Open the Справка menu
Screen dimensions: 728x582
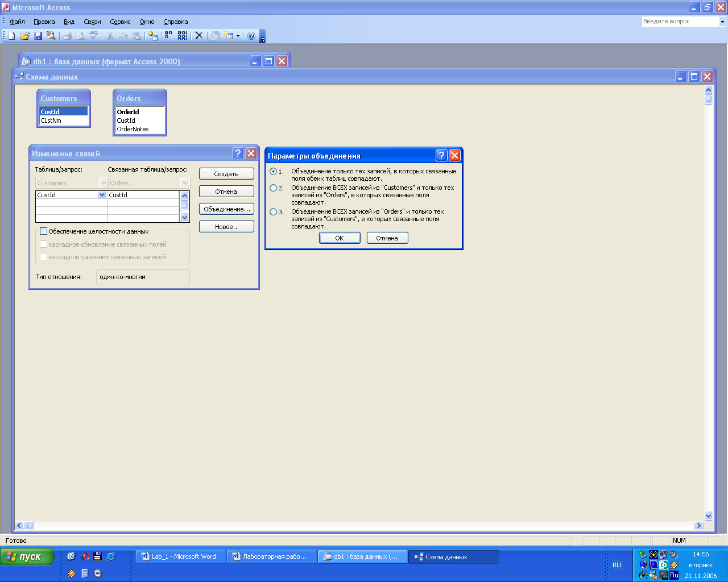coord(176,22)
